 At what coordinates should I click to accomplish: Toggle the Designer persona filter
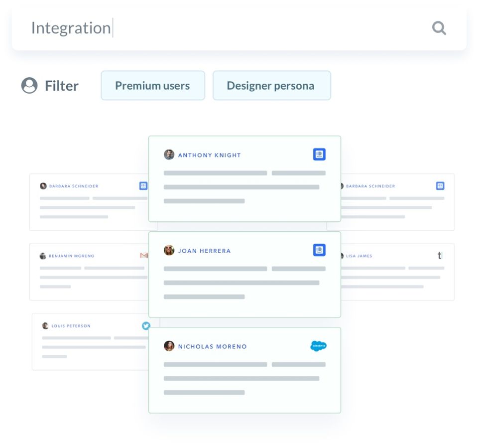tap(270, 86)
